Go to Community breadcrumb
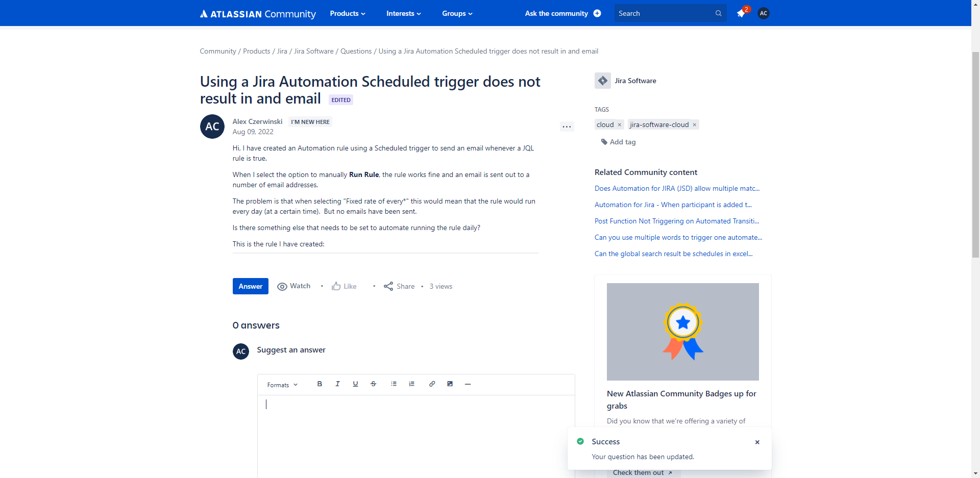This screenshot has width=980, height=478. click(218, 52)
